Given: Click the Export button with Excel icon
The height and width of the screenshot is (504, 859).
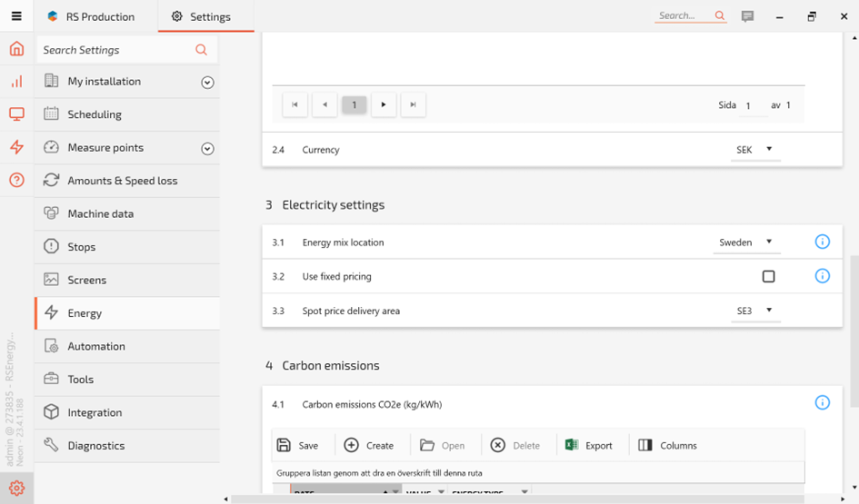Looking at the screenshot, I should [x=588, y=445].
